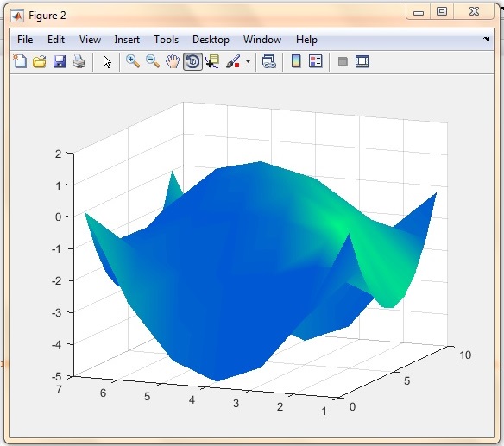The width and height of the screenshot is (504, 446).
Task: Activate the Zoom Out magnifier tool
Action: point(153,61)
